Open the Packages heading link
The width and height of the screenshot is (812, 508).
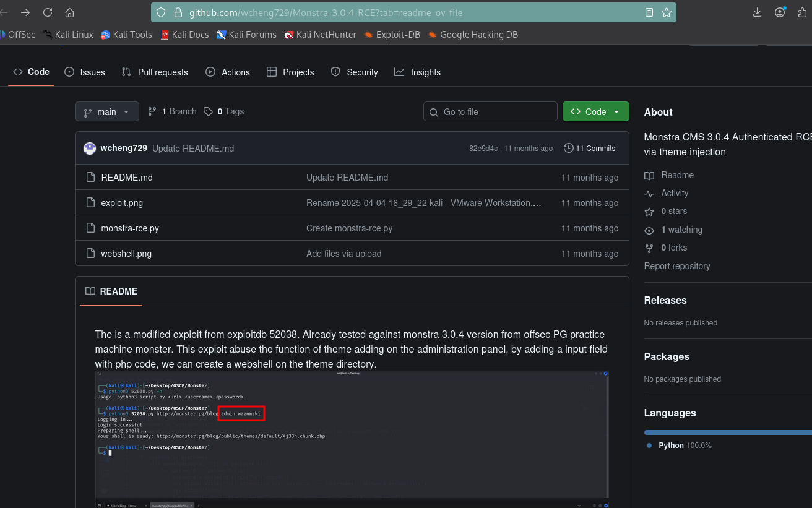point(667,356)
